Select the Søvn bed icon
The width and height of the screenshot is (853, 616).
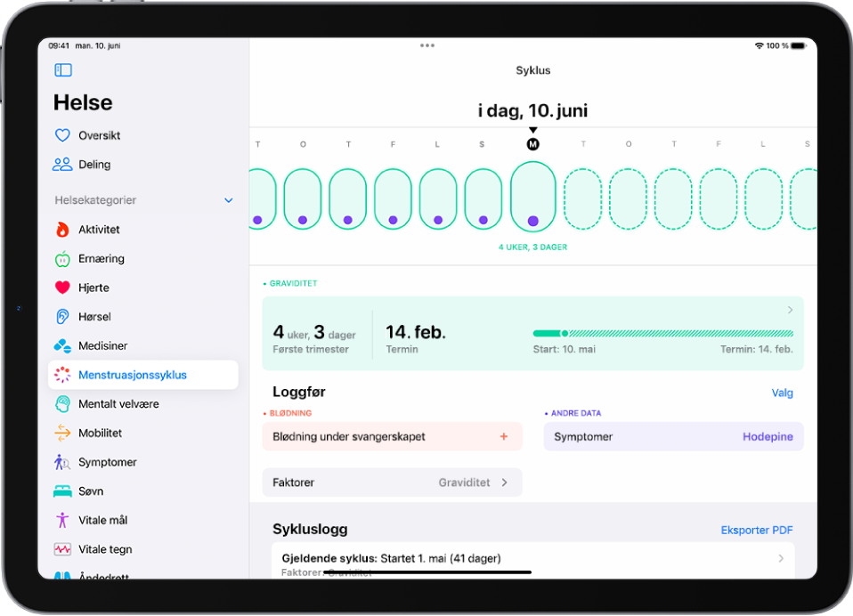coord(62,491)
